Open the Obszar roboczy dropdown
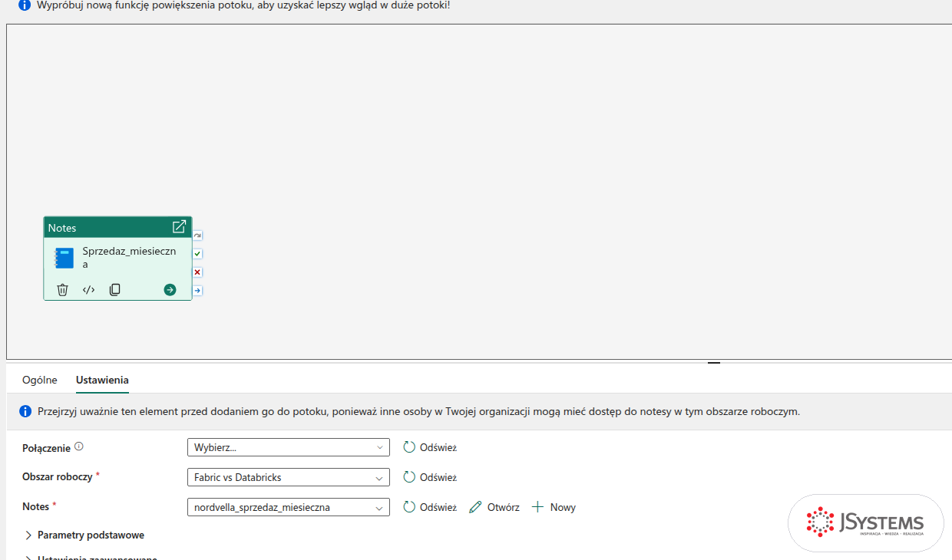This screenshot has width=952, height=560. 289,477
